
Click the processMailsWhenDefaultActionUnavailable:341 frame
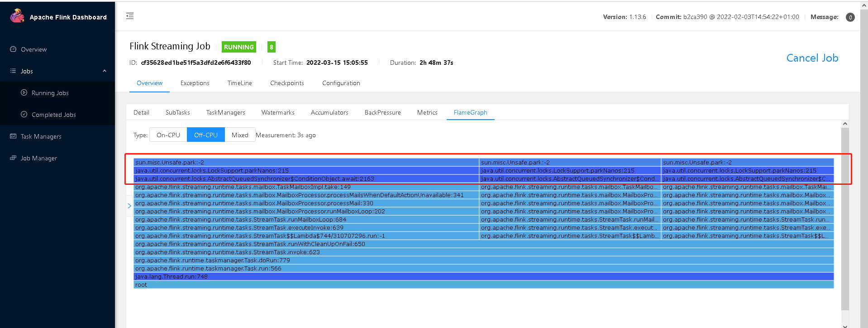tap(306, 195)
